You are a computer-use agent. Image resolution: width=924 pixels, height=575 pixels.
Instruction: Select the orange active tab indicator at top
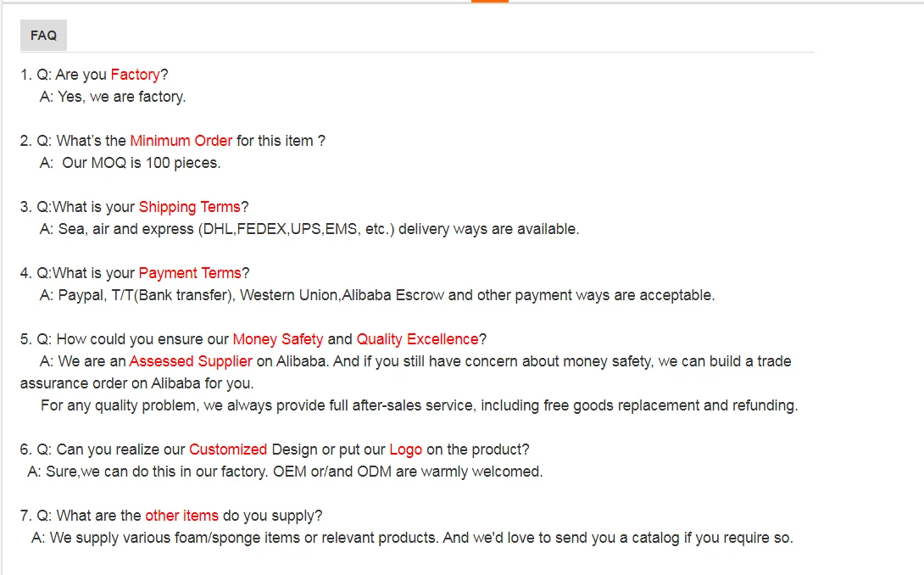[490, 1]
